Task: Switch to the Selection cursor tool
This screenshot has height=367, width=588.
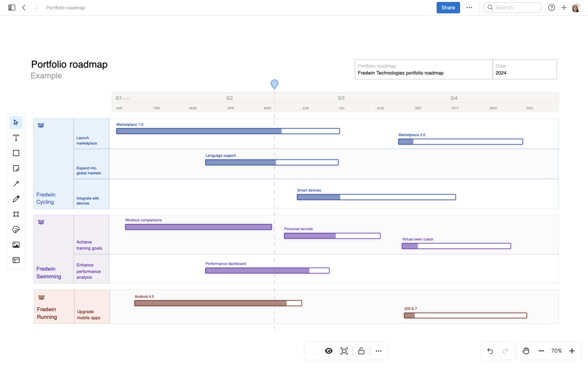Action: [x=16, y=122]
